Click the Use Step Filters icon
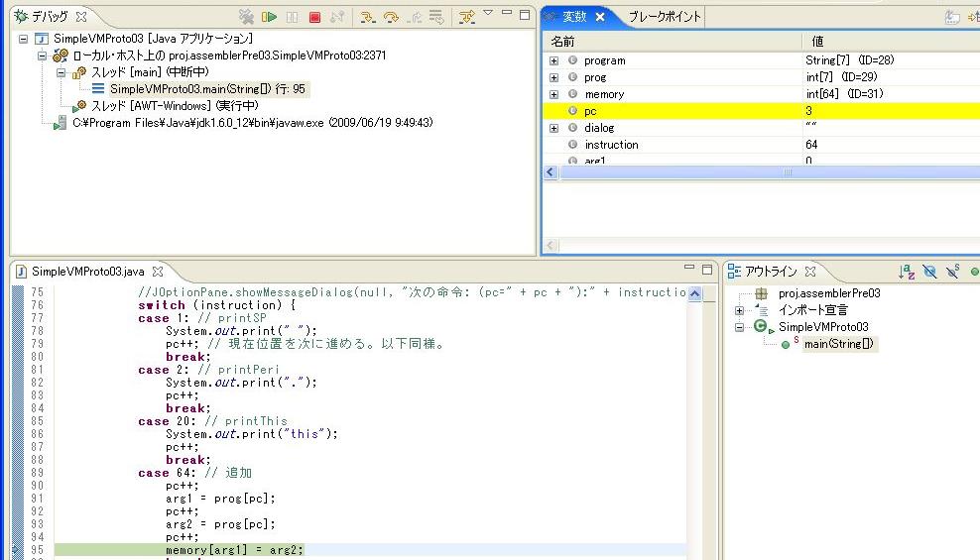Image resolution: width=980 pixels, height=560 pixels. click(466, 17)
